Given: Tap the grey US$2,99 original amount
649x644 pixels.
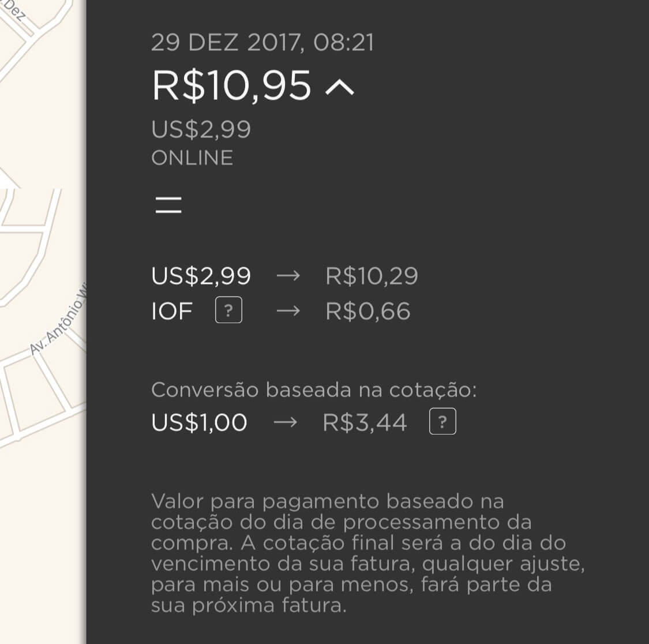Looking at the screenshot, I should pos(201,129).
